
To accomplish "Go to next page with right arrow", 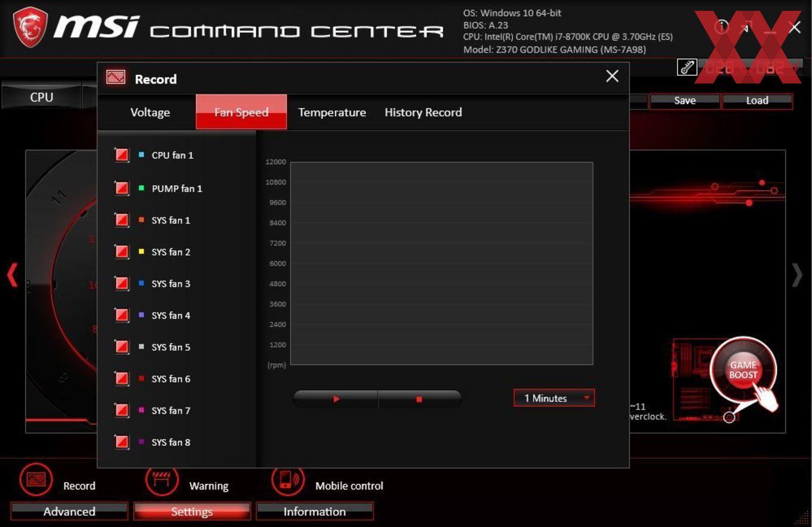I will [797, 275].
